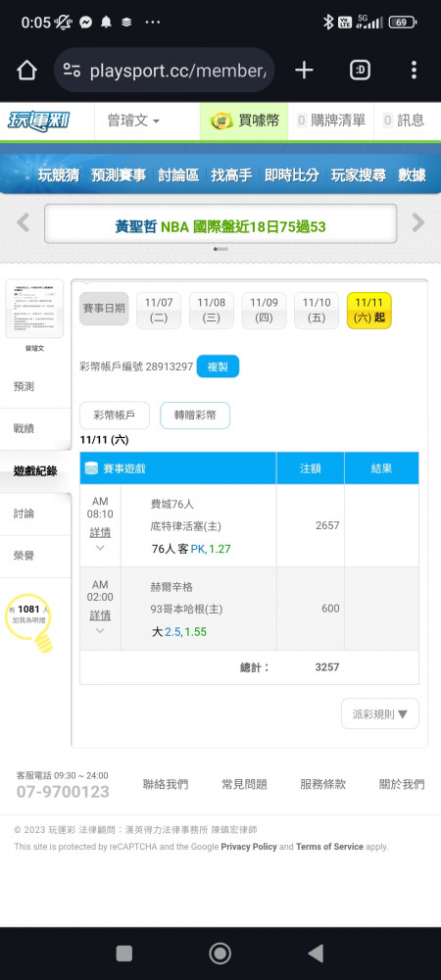Click the 轉贈彩幣 button
Image resolution: width=441 pixels, height=980 pixels.
[195, 415]
